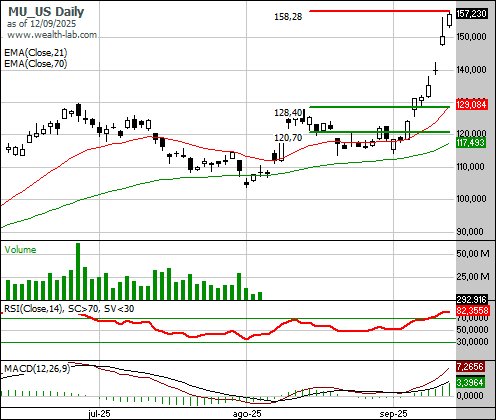Click the ago-25 date axis label
The image size is (496, 420).
[x=247, y=414]
